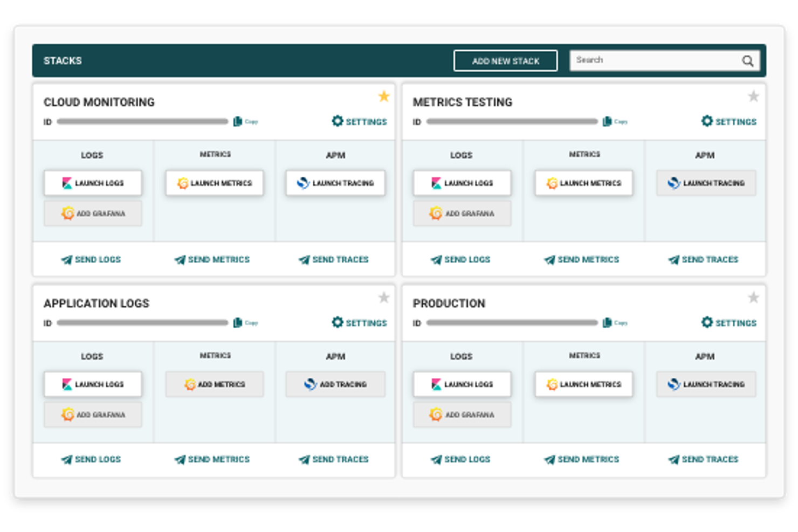798x532 pixels.
Task: Launch Metrics on Cloud Monitoring
Action: coord(214,183)
